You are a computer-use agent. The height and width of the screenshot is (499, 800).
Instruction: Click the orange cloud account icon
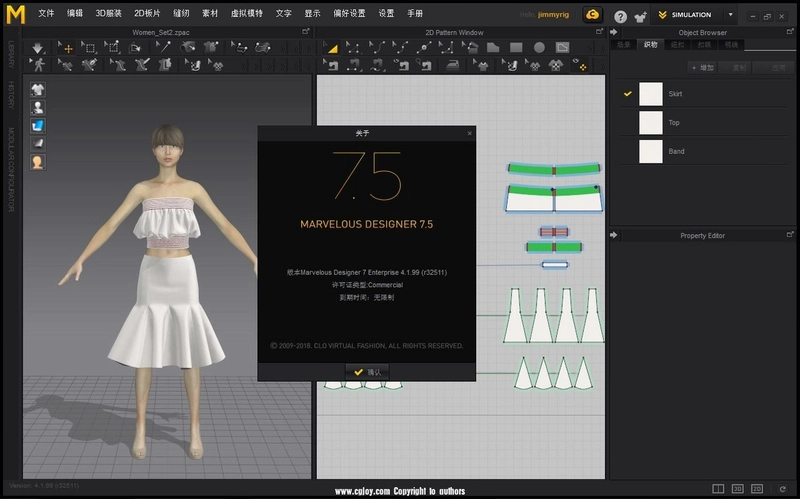pos(592,15)
